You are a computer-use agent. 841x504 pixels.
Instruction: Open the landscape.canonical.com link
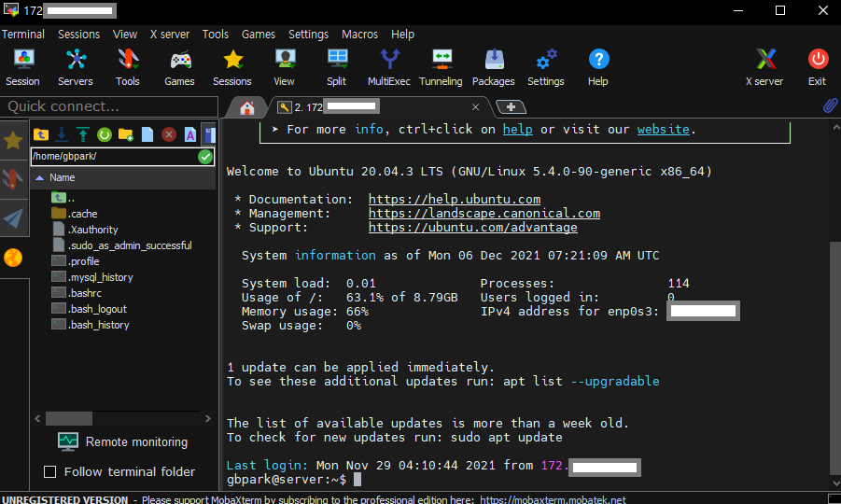484,214
